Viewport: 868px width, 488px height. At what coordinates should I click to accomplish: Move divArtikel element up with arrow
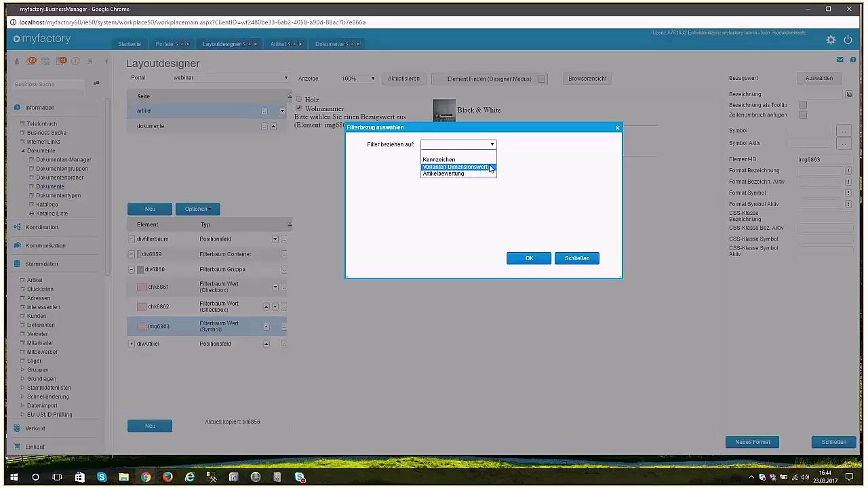pyautogui.click(x=266, y=344)
